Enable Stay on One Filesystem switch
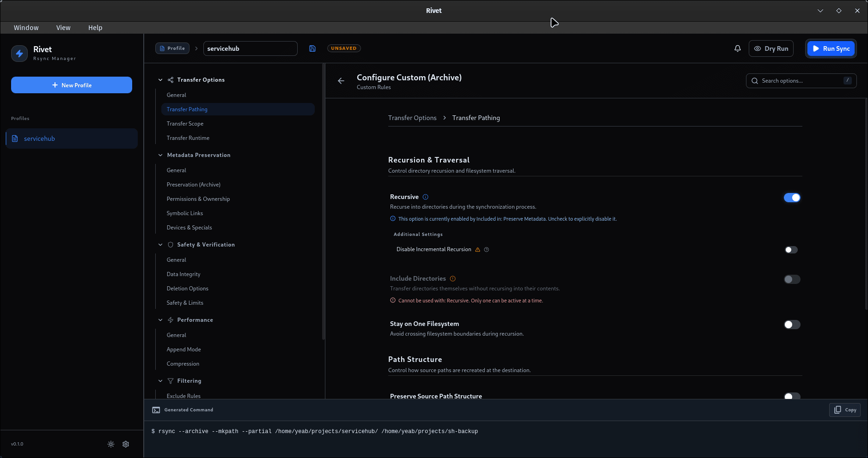Screen dimensions: 868x458 click(792, 325)
